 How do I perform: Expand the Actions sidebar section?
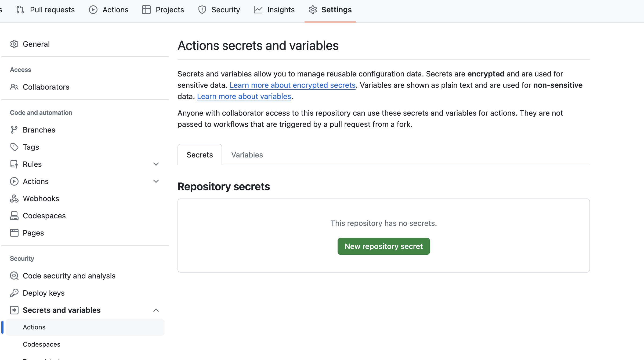pos(156,181)
